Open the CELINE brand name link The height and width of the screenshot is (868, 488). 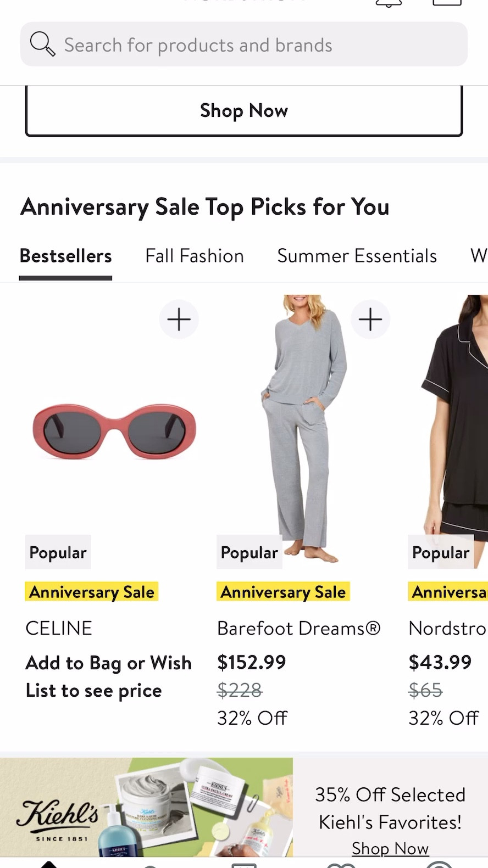tap(59, 628)
